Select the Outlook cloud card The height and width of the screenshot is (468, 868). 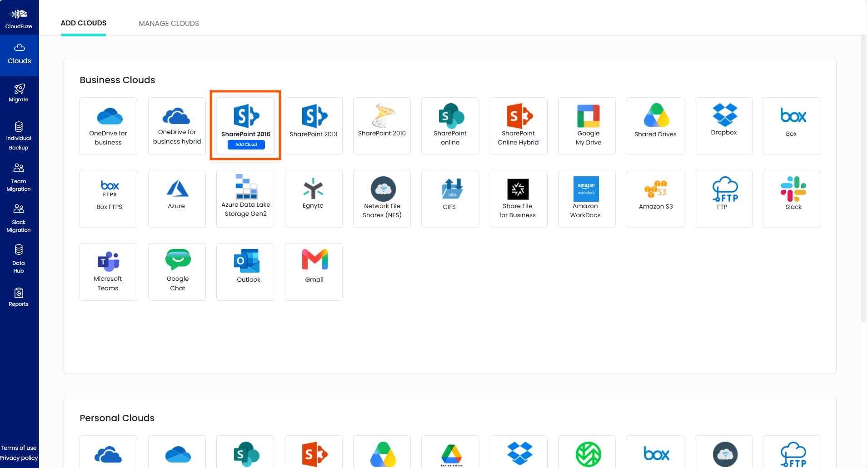pos(245,272)
